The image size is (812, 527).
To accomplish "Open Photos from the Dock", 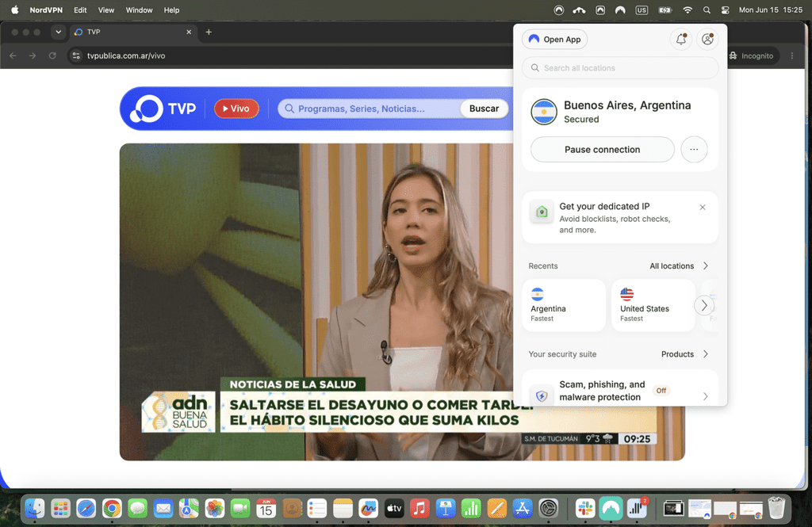I will pos(214,509).
